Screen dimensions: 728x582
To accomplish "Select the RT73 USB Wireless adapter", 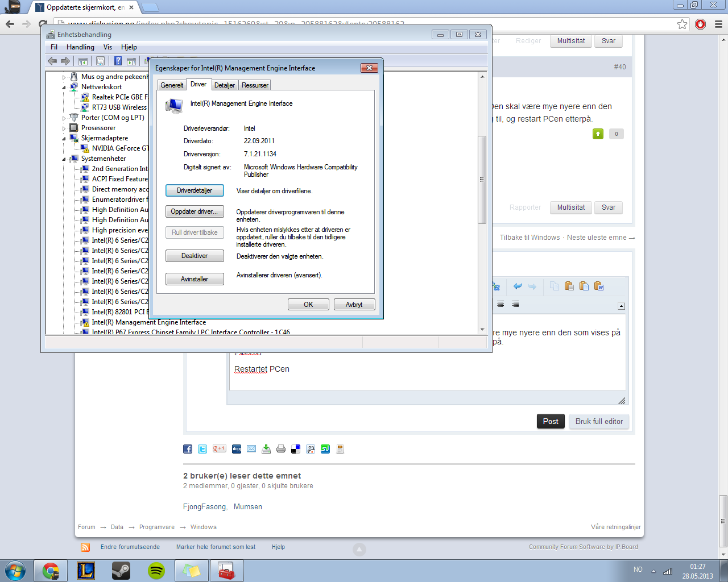I will click(114, 107).
